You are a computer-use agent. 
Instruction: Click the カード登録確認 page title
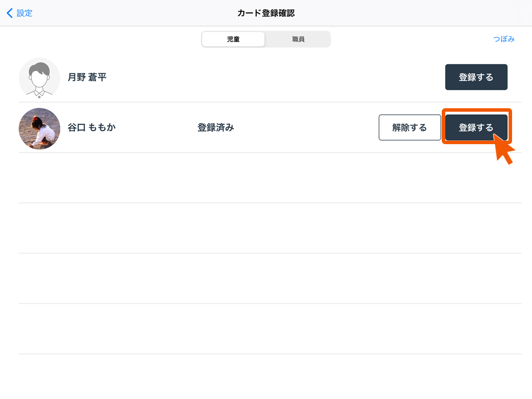(266, 13)
